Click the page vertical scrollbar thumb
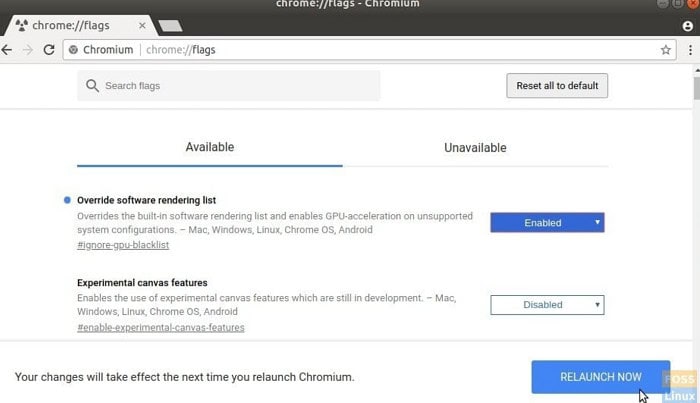The image size is (700, 403). [696, 88]
